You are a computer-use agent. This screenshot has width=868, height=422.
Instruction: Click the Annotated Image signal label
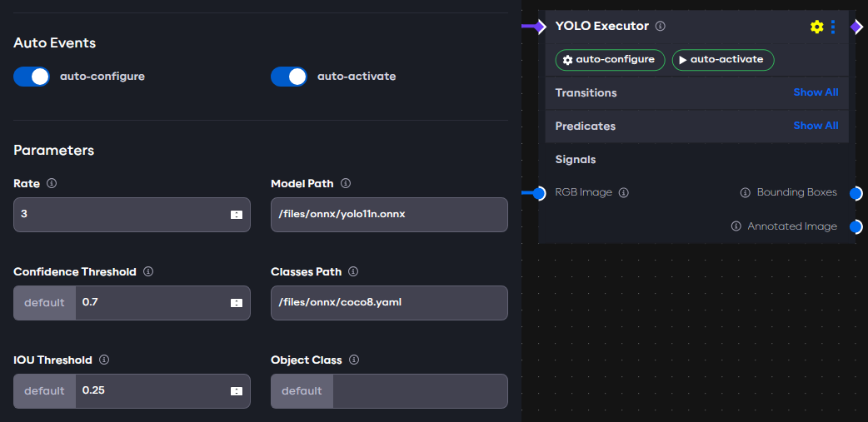(x=792, y=226)
